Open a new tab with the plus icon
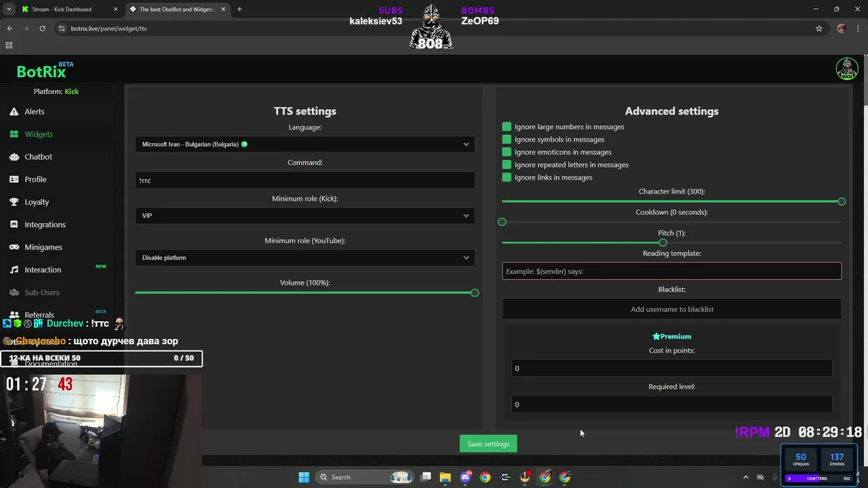 (x=239, y=9)
